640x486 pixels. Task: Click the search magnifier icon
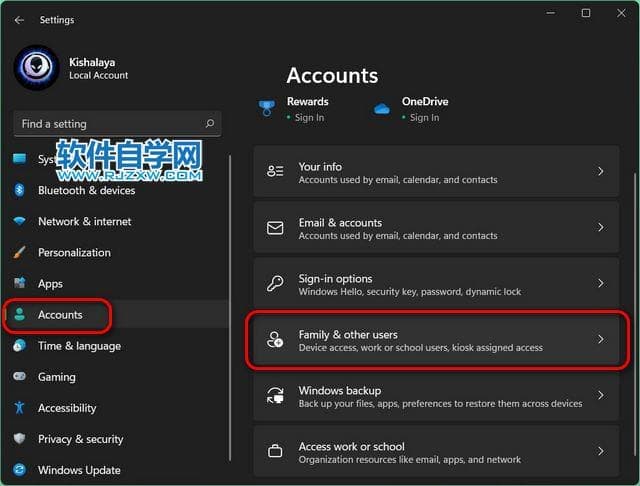(x=209, y=124)
